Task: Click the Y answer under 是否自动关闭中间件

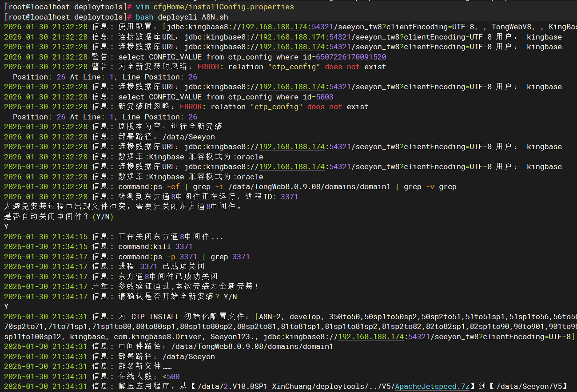Action: tap(6, 226)
